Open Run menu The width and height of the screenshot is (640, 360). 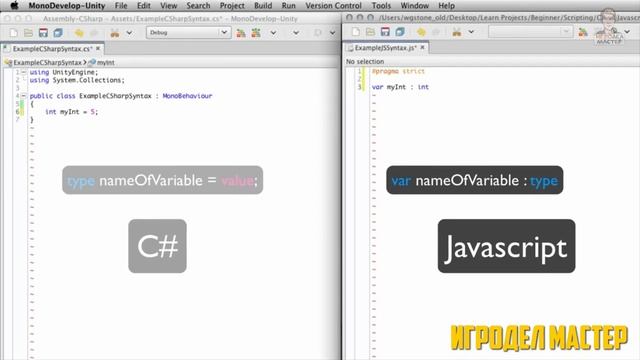coord(289,6)
